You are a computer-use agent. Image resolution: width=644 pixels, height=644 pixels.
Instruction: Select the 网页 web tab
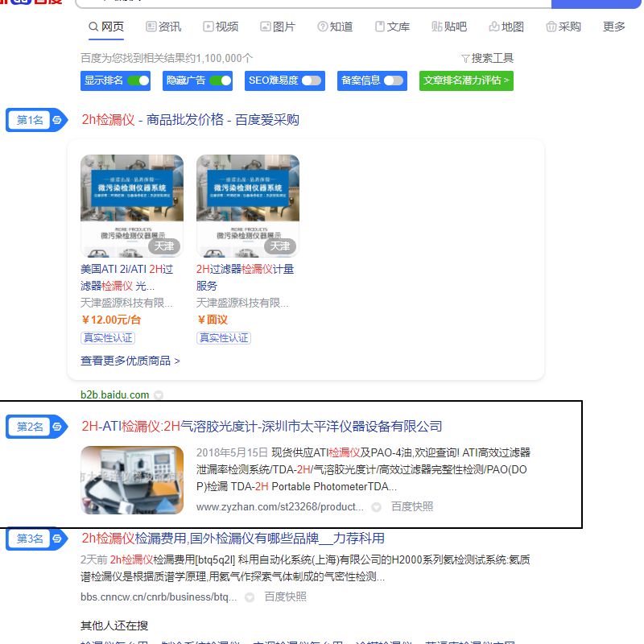tap(106, 27)
